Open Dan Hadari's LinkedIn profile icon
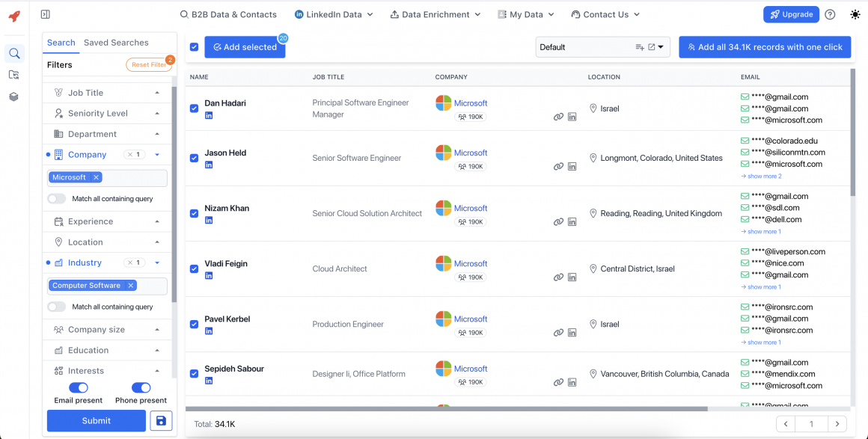Viewport: 868px width, 439px height. pos(209,115)
